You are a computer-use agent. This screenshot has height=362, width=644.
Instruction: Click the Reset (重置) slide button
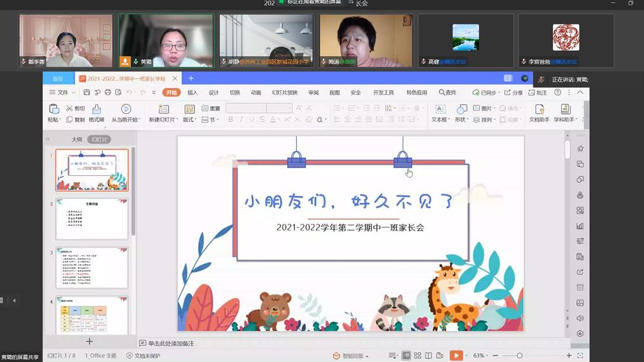tap(211, 108)
